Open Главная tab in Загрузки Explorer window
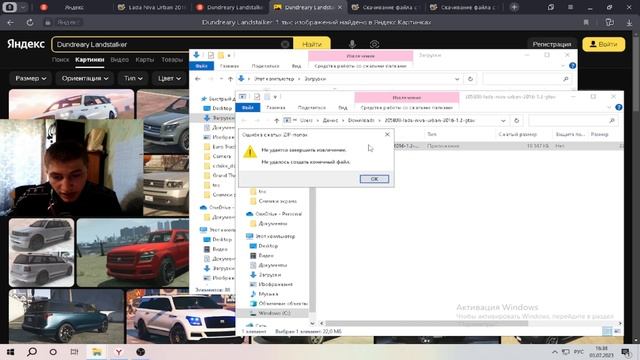 (229, 66)
